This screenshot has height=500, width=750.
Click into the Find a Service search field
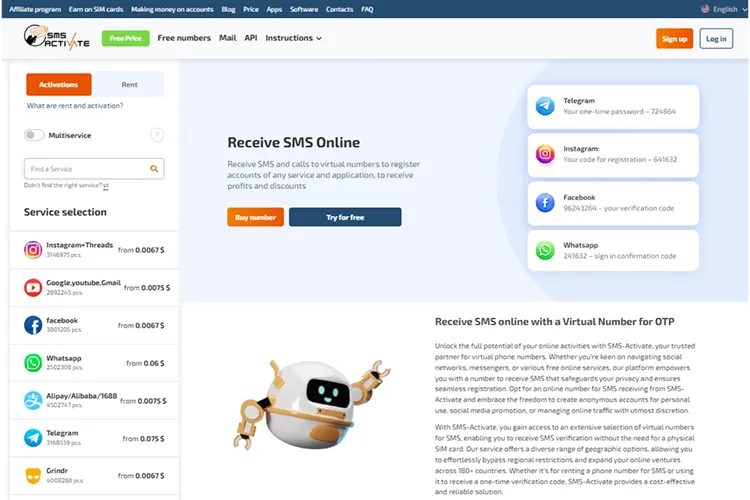point(94,168)
